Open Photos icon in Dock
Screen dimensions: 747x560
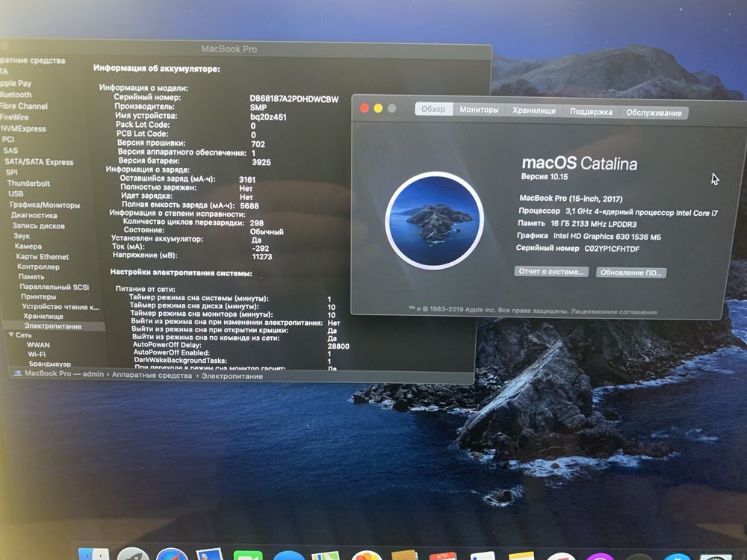[x=366, y=556]
